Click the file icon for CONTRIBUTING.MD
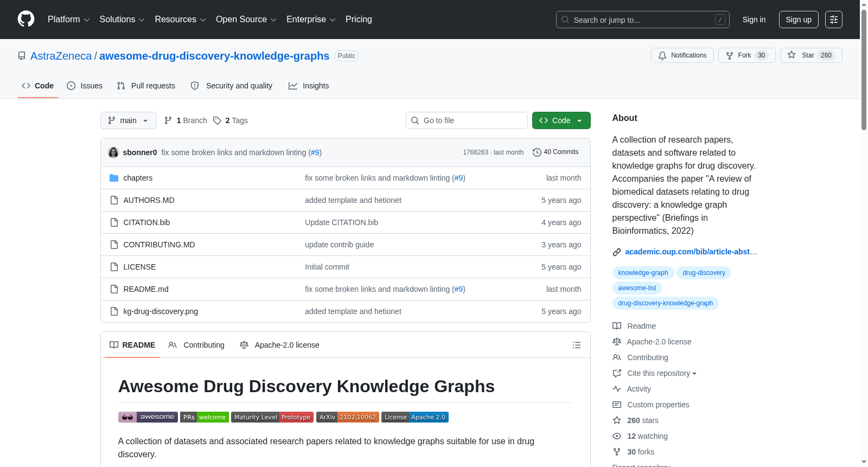The image size is (868, 467). pyautogui.click(x=114, y=245)
